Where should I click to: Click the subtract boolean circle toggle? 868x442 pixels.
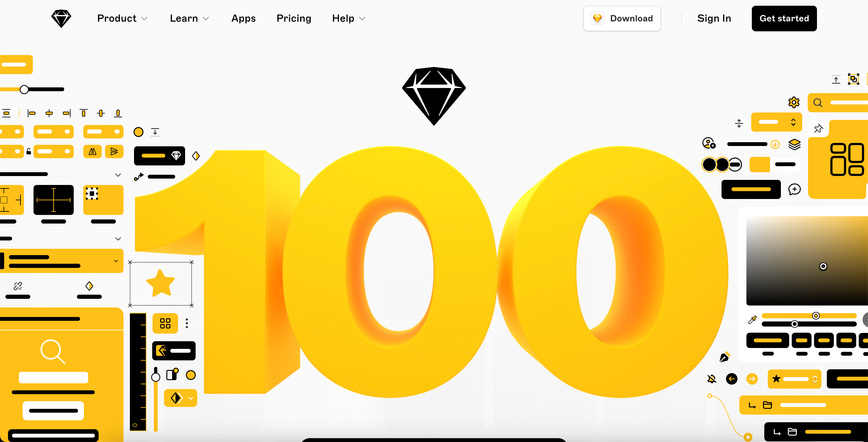(x=735, y=165)
